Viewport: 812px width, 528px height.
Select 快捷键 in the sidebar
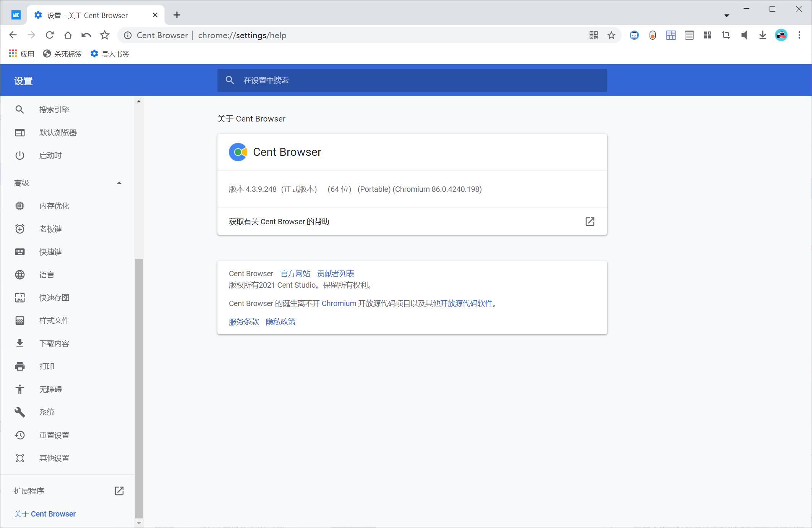50,252
